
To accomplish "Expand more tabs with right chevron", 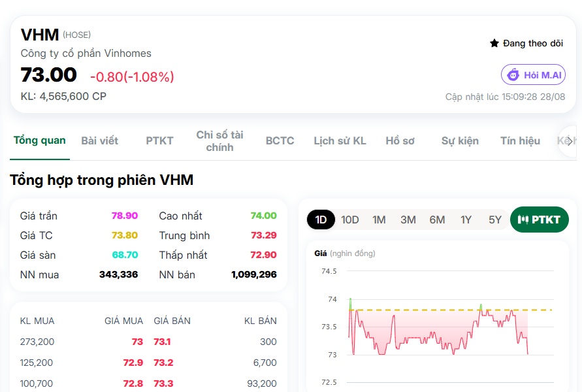I will coord(569,141).
